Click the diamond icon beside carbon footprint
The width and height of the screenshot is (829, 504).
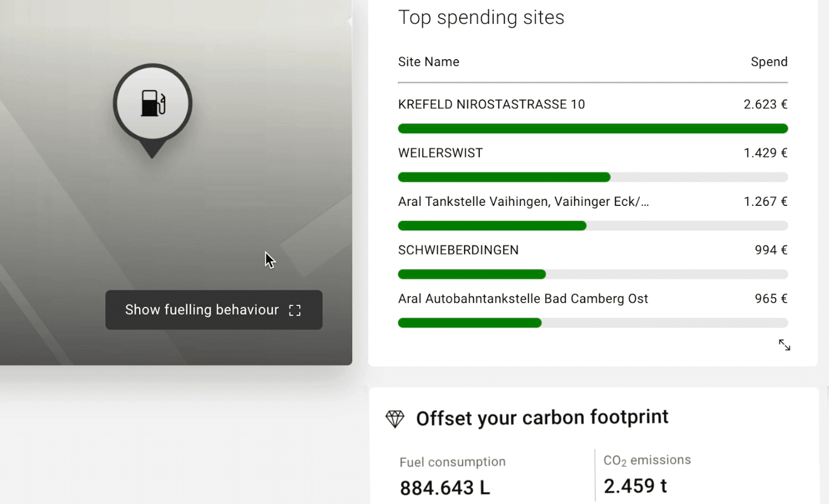(x=395, y=419)
